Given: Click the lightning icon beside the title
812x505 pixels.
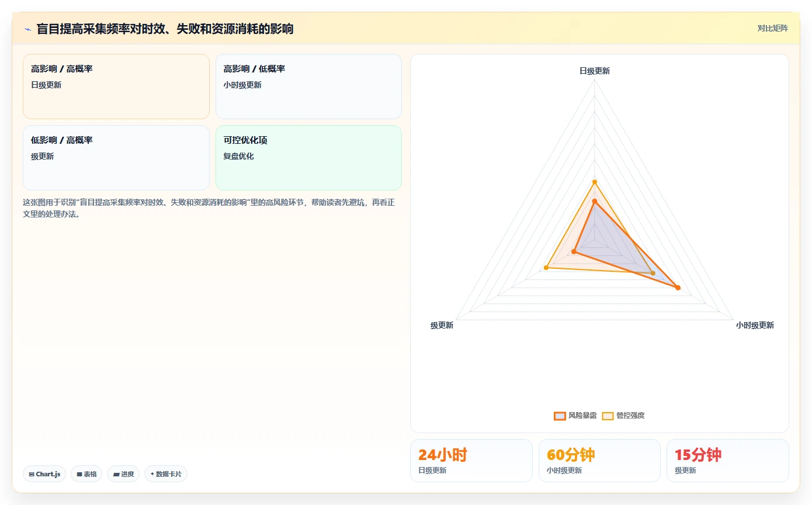Looking at the screenshot, I should (x=27, y=29).
